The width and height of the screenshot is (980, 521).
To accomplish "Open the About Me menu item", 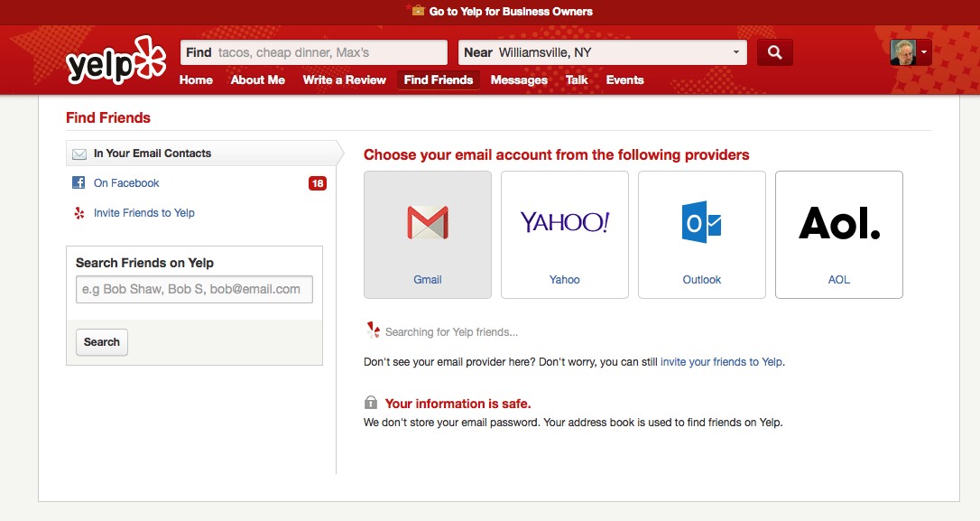I will click(257, 80).
